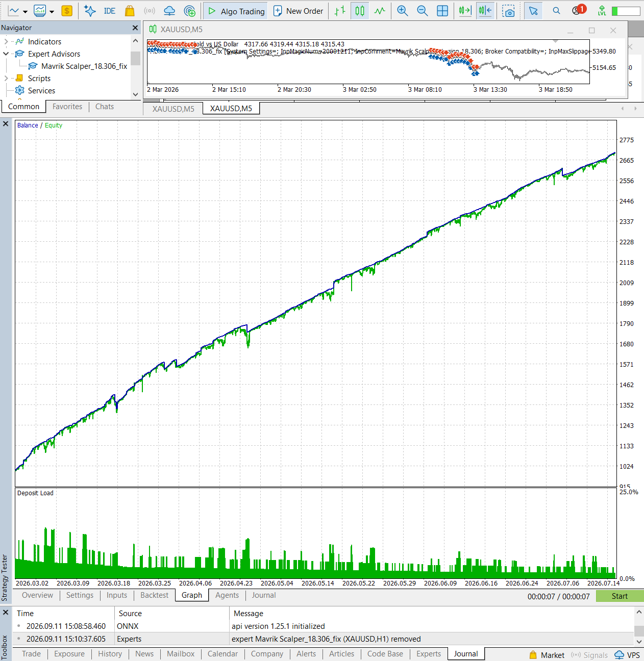Click the New Order button
This screenshot has width=644, height=661.
tap(299, 11)
